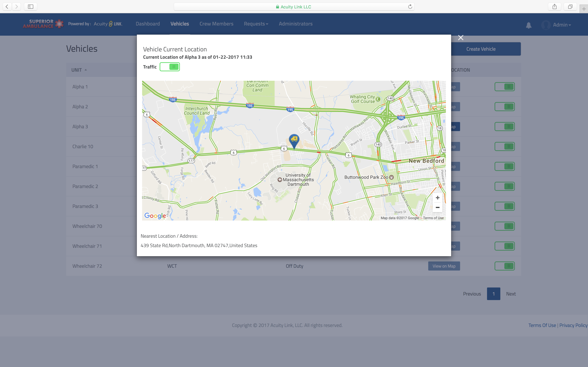The width and height of the screenshot is (588, 367).
Task: Go to Crew Members page
Action: 216,24
